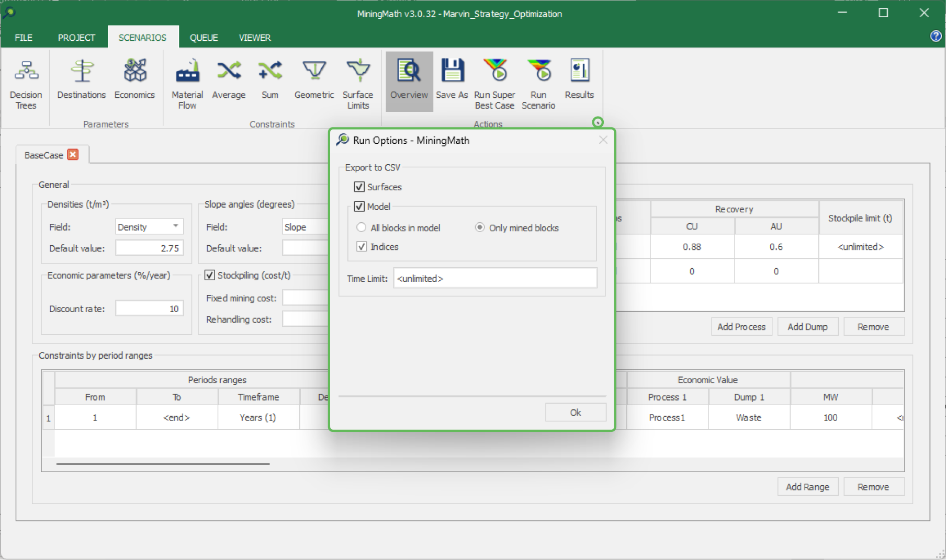The width and height of the screenshot is (946, 560).
Task: Open the Economics parameters icon
Action: click(134, 72)
